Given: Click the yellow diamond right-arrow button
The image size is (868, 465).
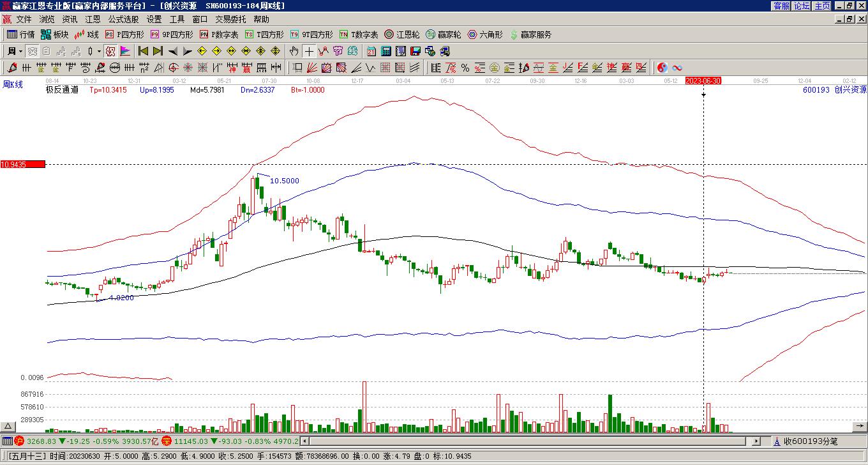Looking at the screenshot, I should click(x=216, y=51).
